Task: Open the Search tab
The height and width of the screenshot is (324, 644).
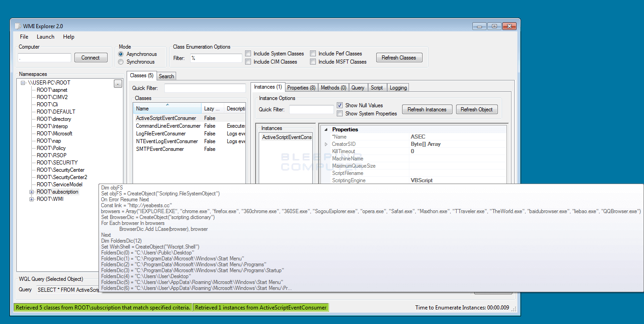Action: click(x=166, y=76)
